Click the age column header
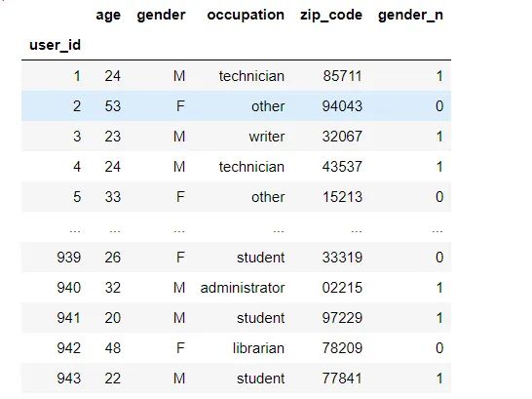Screen dimensions: 532x399 [x=108, y=16]
